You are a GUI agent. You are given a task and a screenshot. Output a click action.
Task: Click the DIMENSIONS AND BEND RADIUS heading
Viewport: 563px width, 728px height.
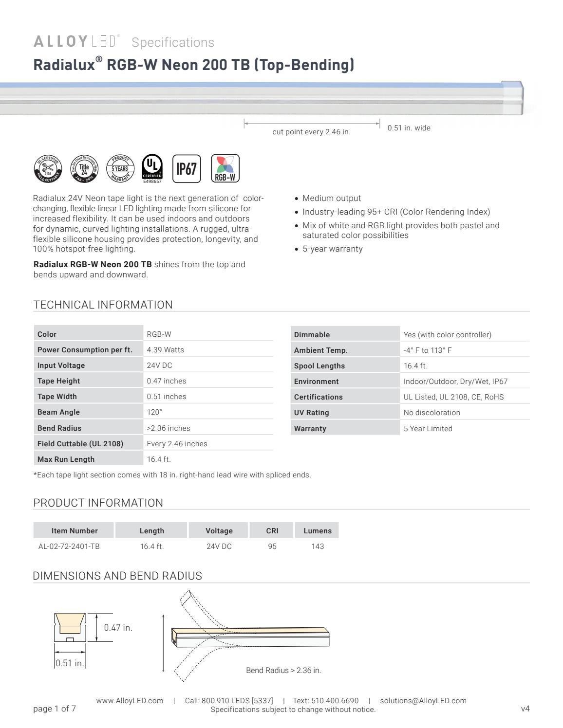(x=117, y=576)
